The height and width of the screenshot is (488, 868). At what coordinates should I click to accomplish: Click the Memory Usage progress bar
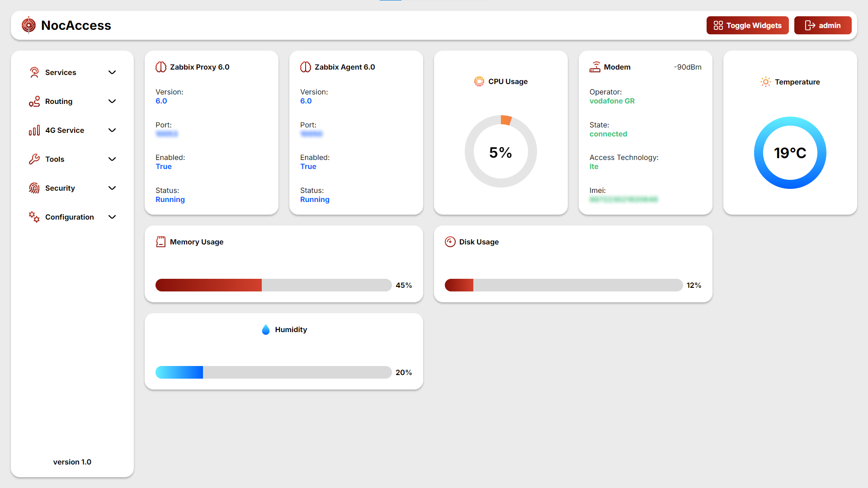(273, 285)
